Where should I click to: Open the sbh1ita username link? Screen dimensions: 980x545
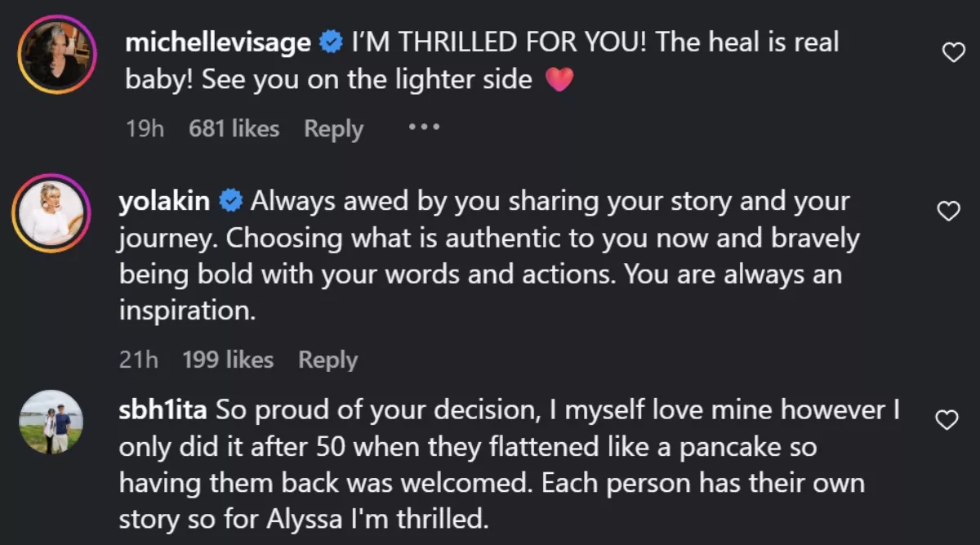pos(164,410)
